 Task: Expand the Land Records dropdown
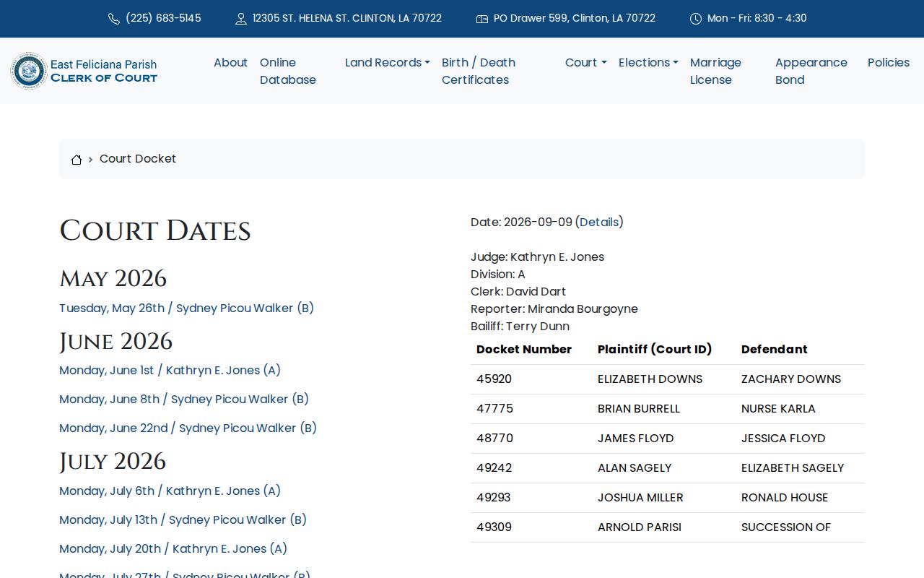click(x=388, y=63)
